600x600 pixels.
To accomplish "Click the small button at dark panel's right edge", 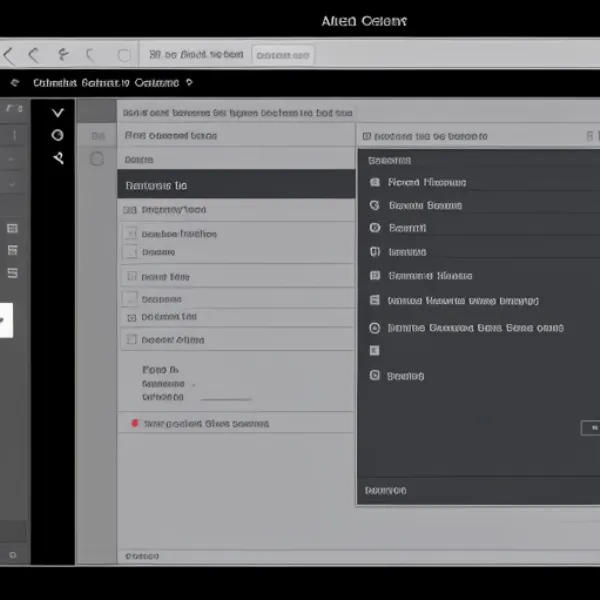I will [x=590, y=428].
